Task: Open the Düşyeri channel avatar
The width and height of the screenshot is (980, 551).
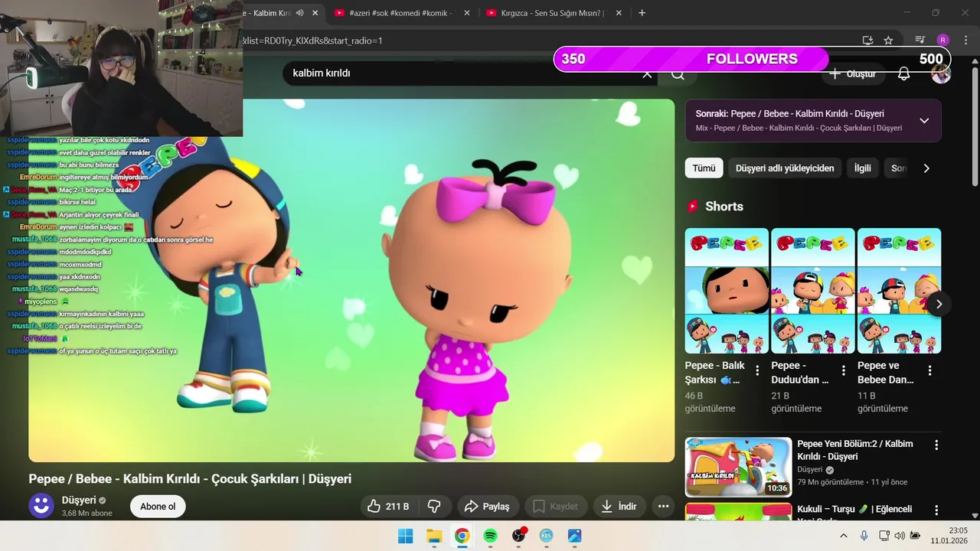Action: pos(41,506)
